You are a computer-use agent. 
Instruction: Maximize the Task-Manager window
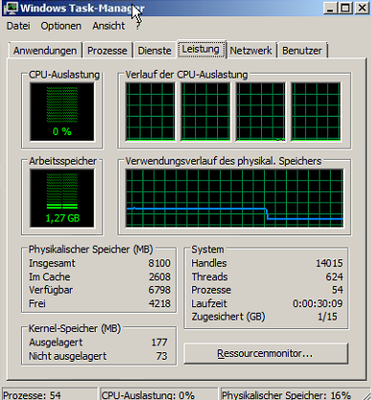coord(345,8)
